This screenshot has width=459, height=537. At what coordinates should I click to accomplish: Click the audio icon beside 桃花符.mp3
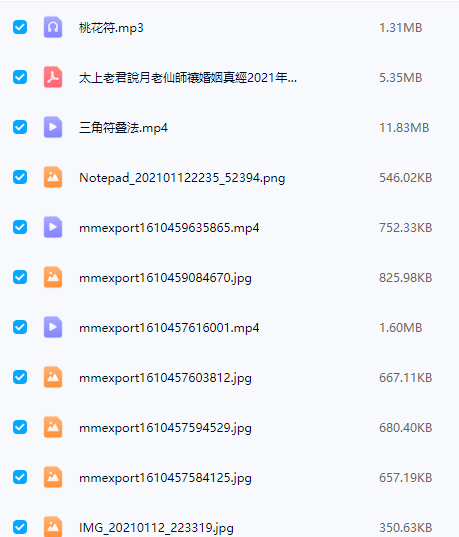tap(53, 27)
